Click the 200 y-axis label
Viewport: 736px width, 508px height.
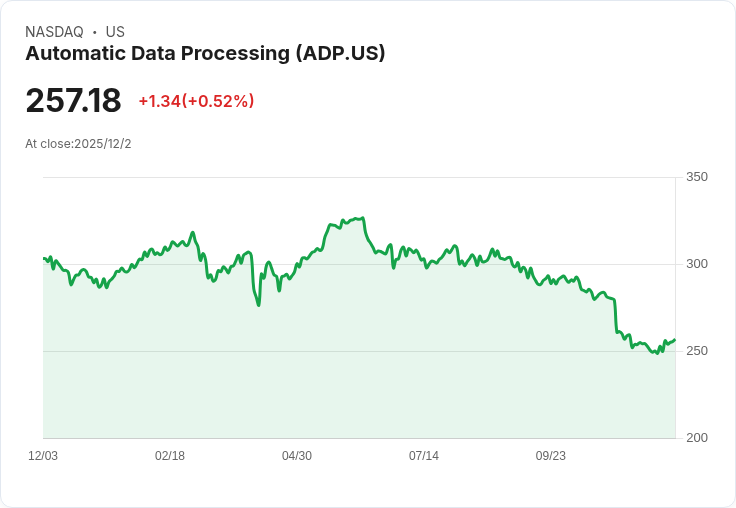click(697, 438)
